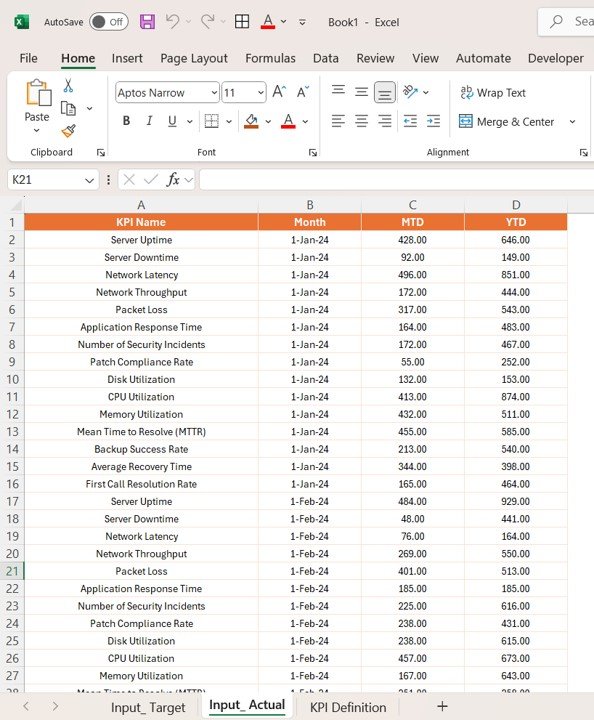
Task: Click inside the formula bar input
Action: pyautogui.click(x=397, y=180)
